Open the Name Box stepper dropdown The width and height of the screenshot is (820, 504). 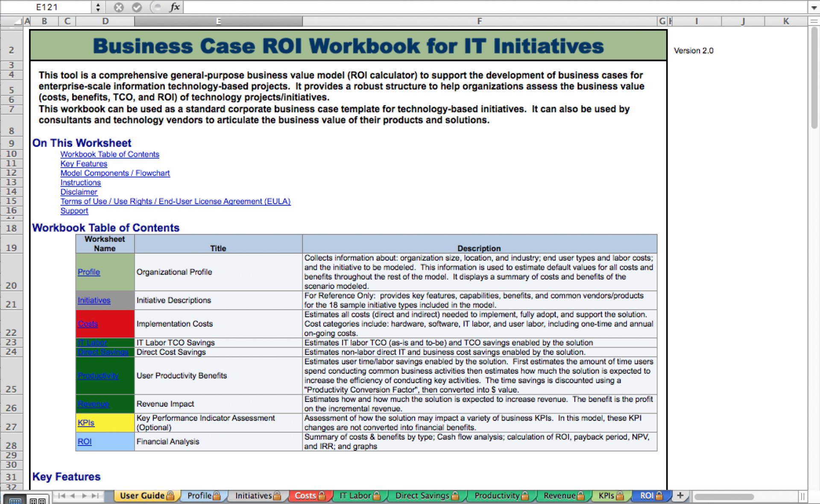[x=98, y=7]
